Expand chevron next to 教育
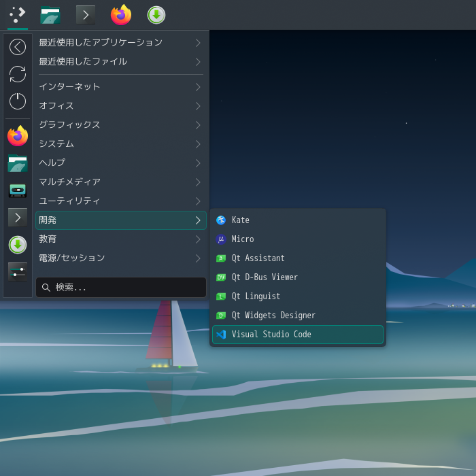 [198, 239]
